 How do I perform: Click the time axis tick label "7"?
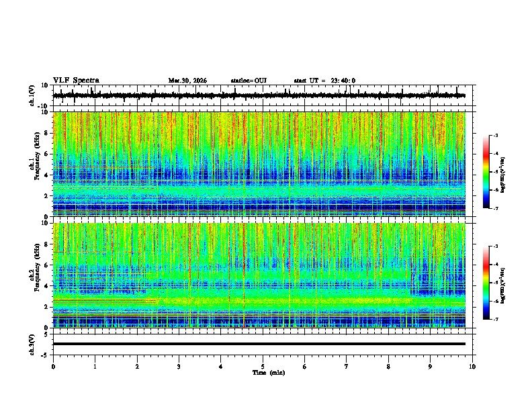point(347,367)
